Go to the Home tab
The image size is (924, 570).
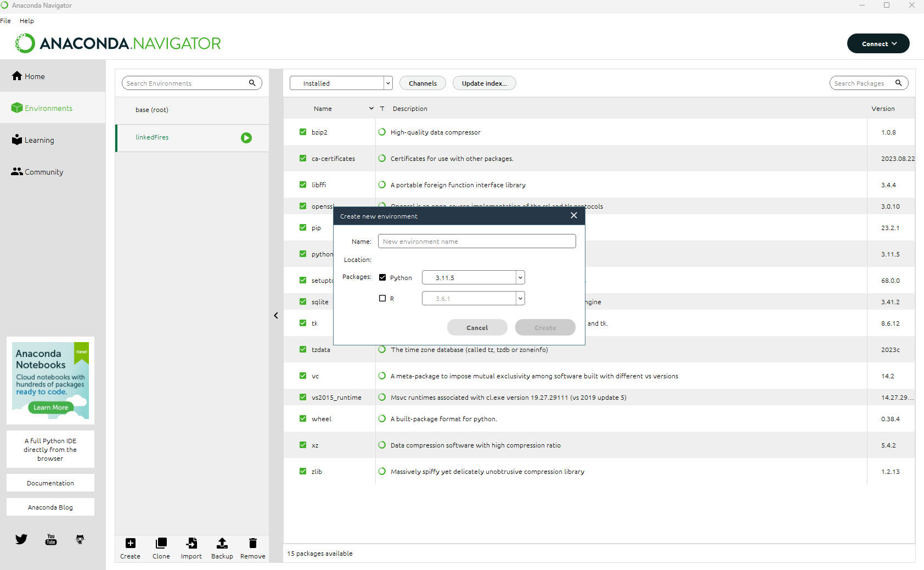pos(53,76)
